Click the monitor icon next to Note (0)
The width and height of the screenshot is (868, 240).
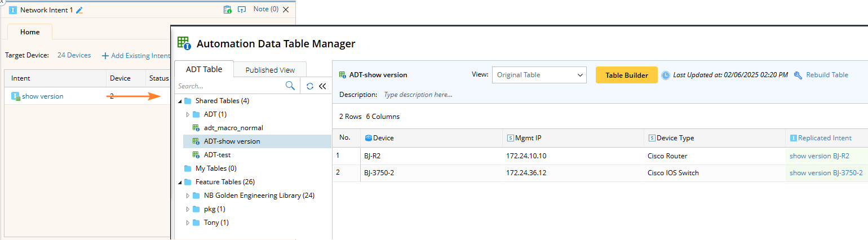[242, 10]
